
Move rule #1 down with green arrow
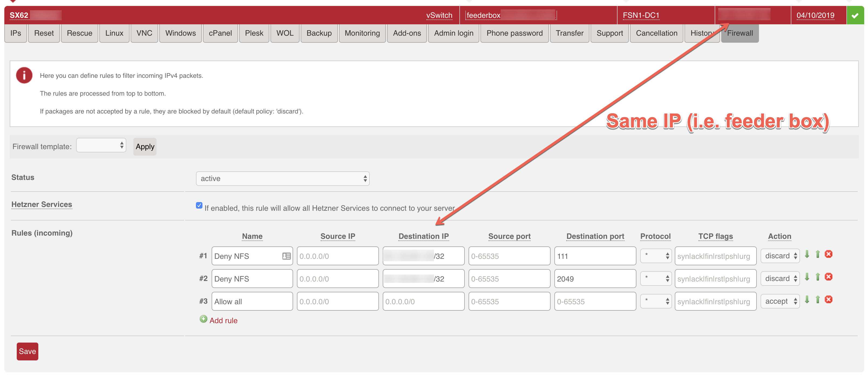tap(807, 254)
